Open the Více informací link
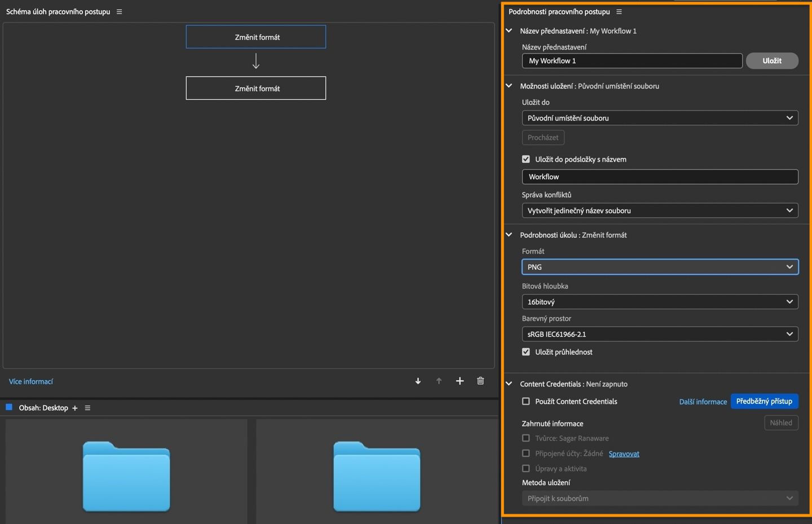The image size is (812, 524). coord(31,381)
